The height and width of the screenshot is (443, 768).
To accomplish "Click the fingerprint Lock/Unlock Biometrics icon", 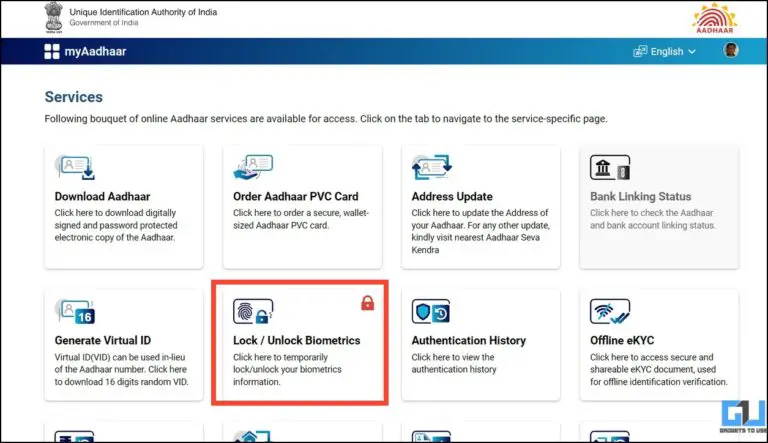I will click(251, 311).
